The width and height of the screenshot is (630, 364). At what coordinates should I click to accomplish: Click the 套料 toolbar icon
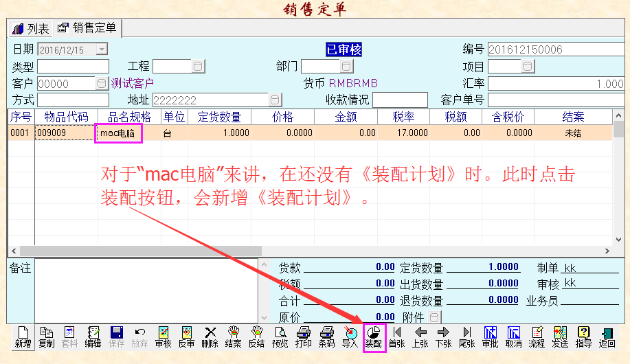[x=69, y=337]
